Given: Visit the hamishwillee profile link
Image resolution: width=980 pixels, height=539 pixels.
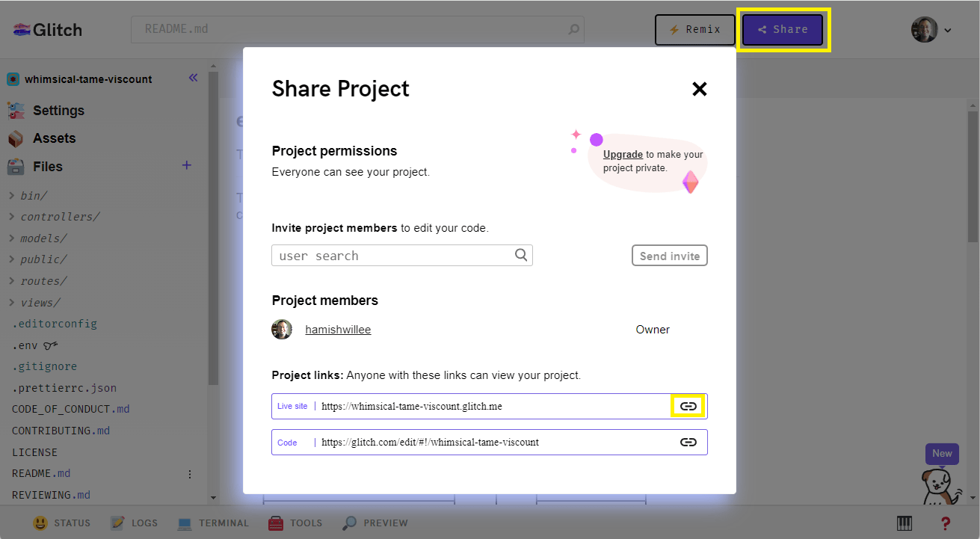Looking at the screenshot, I should (x=338, y=329).
